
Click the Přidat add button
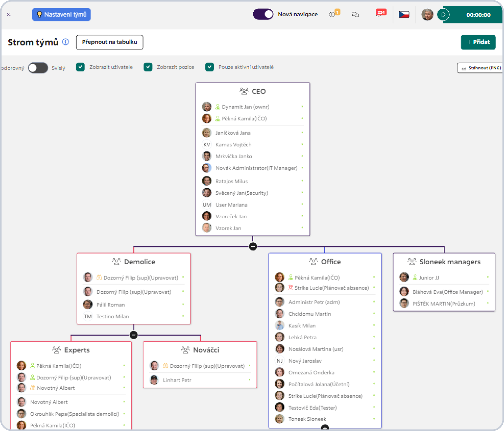click(478, 42)
